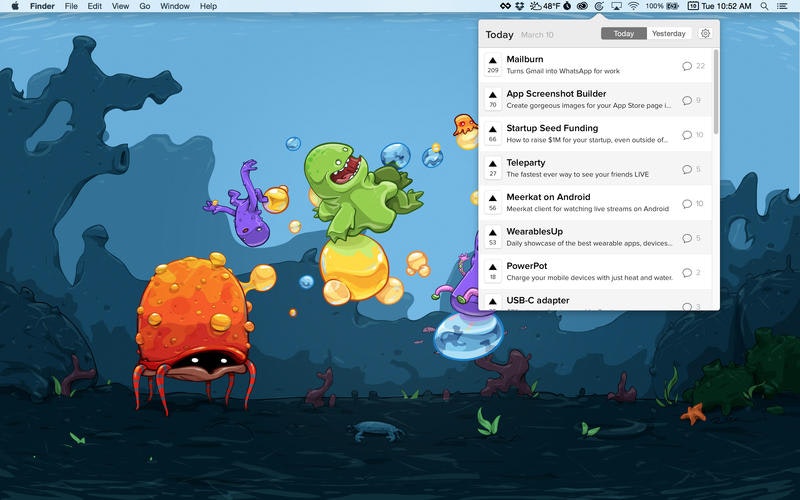
Task: Open comments bubble for WearablesUp
Action: pos(687,238)
